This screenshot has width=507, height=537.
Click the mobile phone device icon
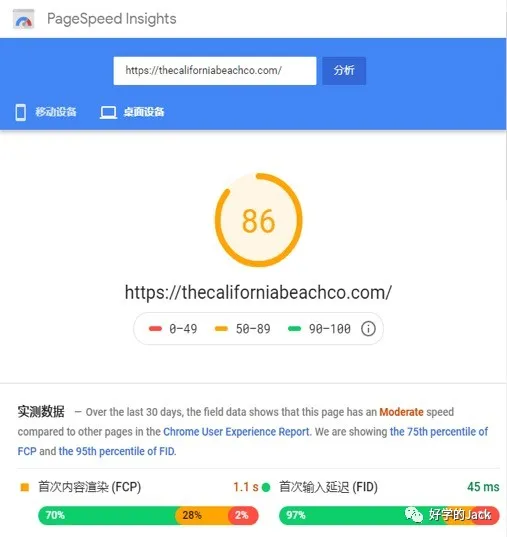pyautogui.click(x=21, y=113)
